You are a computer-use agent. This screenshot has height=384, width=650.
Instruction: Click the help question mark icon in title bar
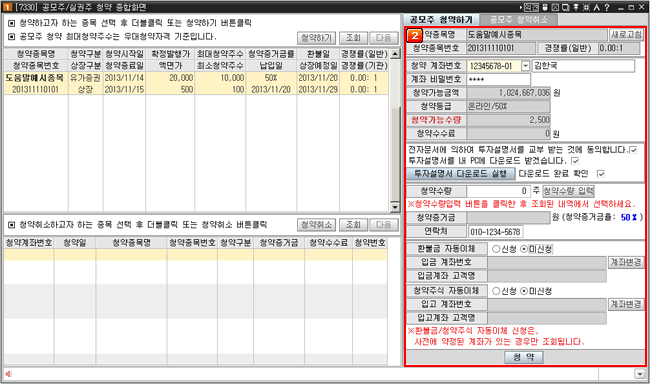[607, 7]
